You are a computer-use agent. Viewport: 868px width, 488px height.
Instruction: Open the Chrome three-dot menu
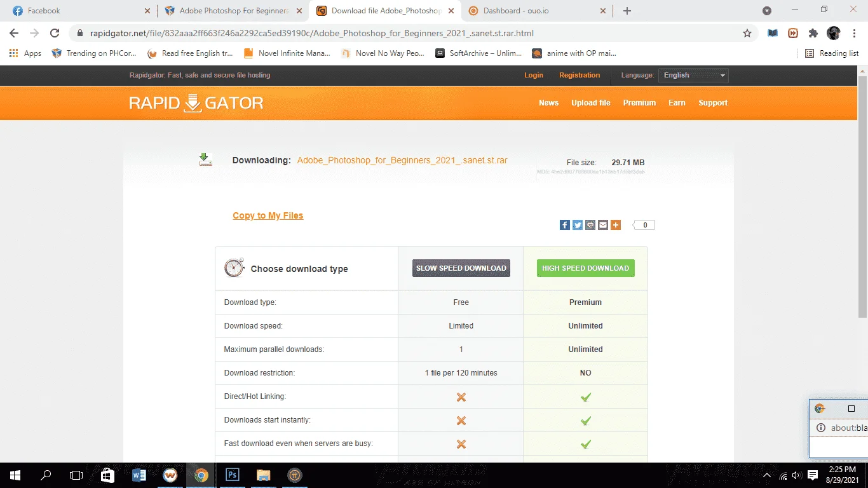[853, 33]
